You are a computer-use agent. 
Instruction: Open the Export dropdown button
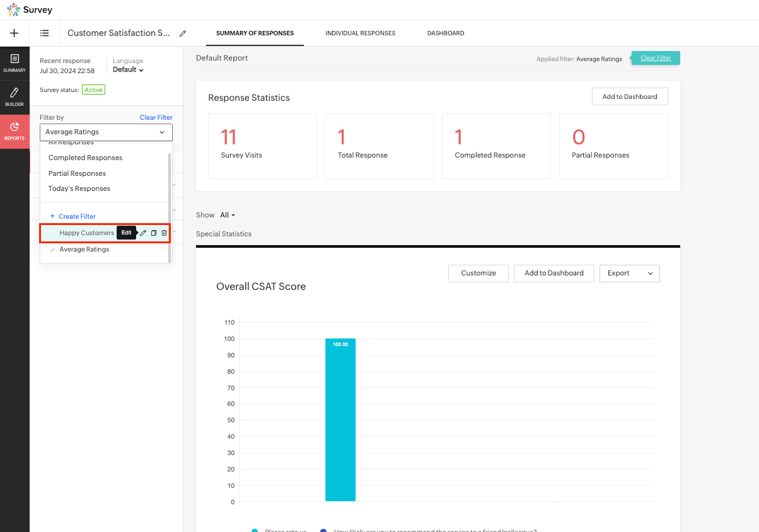(x=629, y=273)
